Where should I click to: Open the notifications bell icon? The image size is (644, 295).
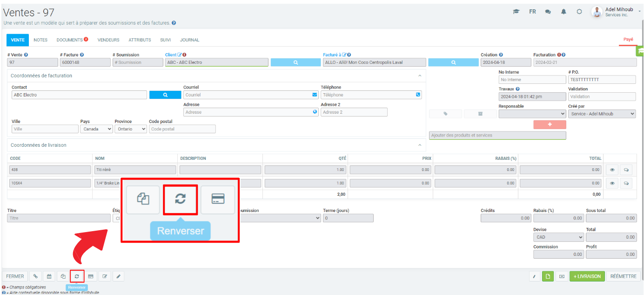coord(563,12)
